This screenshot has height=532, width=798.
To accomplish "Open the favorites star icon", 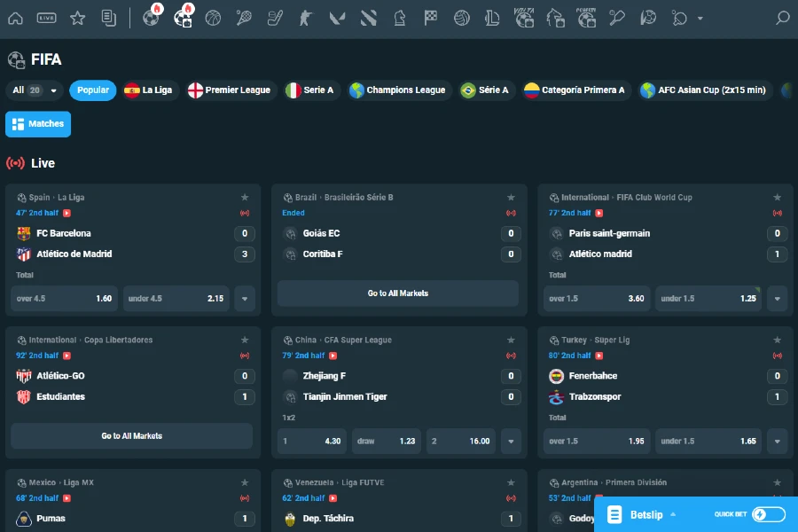I will pyautogui.click(x=77, y=17).
